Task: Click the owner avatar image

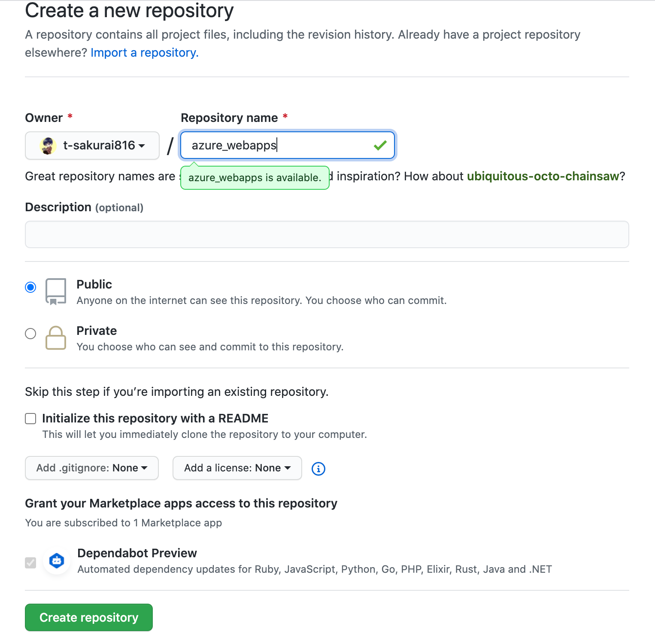Action: 48,146
